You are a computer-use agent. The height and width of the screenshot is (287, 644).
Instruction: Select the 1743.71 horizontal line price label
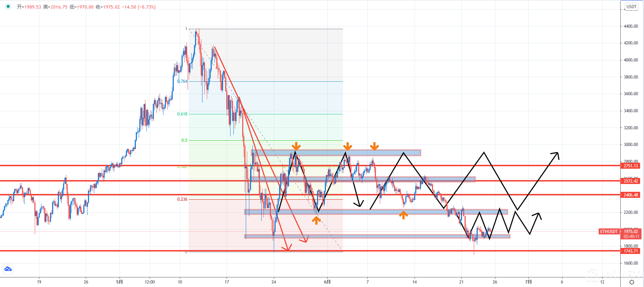631,251
